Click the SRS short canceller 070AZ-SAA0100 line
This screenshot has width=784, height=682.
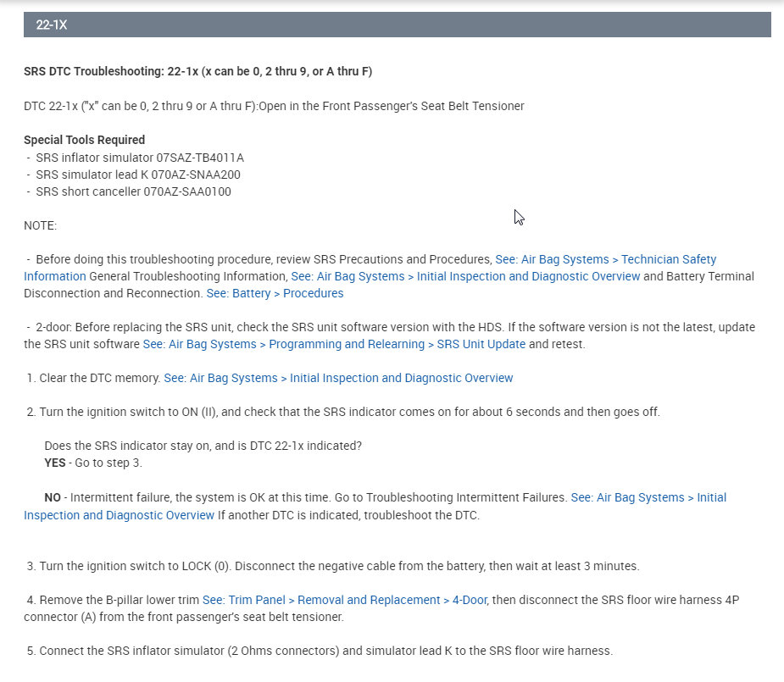tap(133, 191)
